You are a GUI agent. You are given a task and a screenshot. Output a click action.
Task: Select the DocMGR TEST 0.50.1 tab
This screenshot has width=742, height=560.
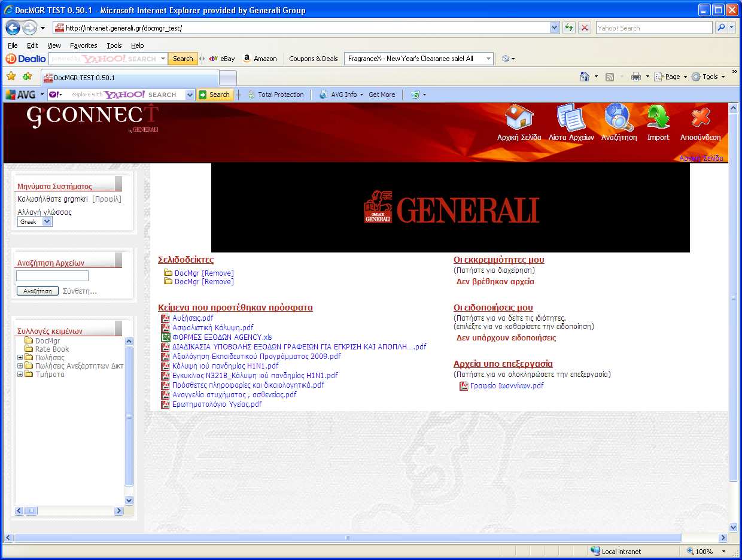(129, 78)
